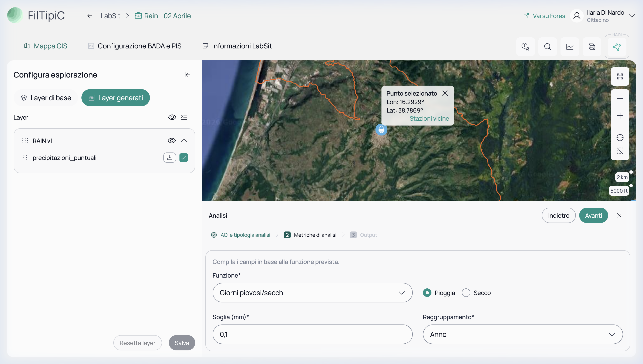
Task: Toggle visibility of all layers
Action: click(172, 117)
